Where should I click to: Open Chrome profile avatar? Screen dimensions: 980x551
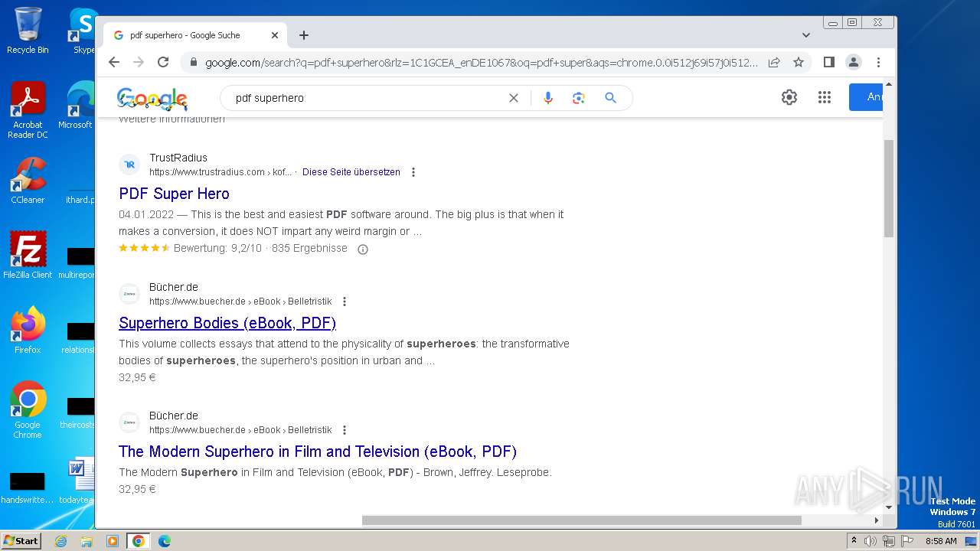coord(854,62)
